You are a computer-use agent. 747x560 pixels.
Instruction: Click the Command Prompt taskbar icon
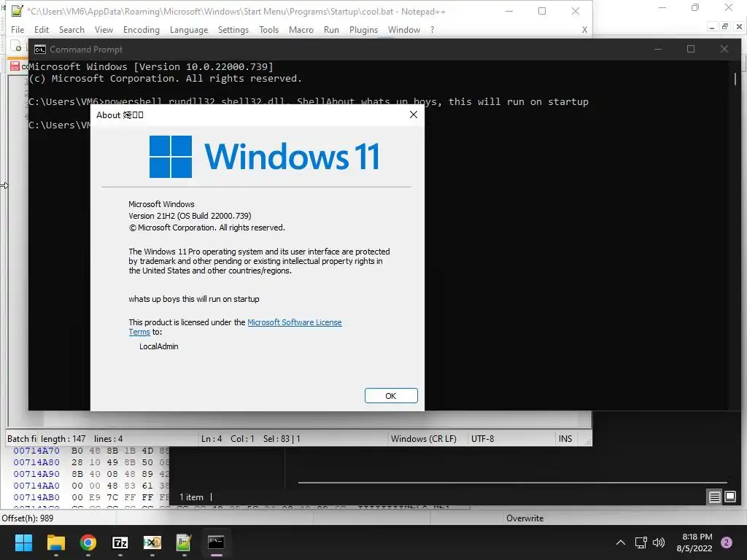216,542
